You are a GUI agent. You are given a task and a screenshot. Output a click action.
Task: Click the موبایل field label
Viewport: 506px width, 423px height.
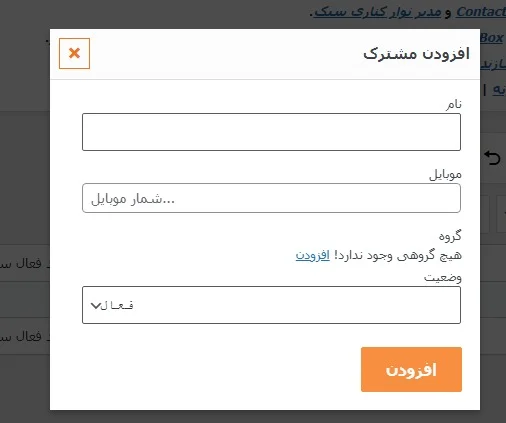click(445, 174)
